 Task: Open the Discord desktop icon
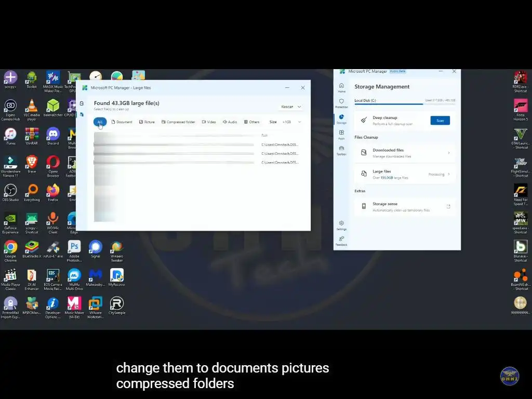click(x=53, y=136)
